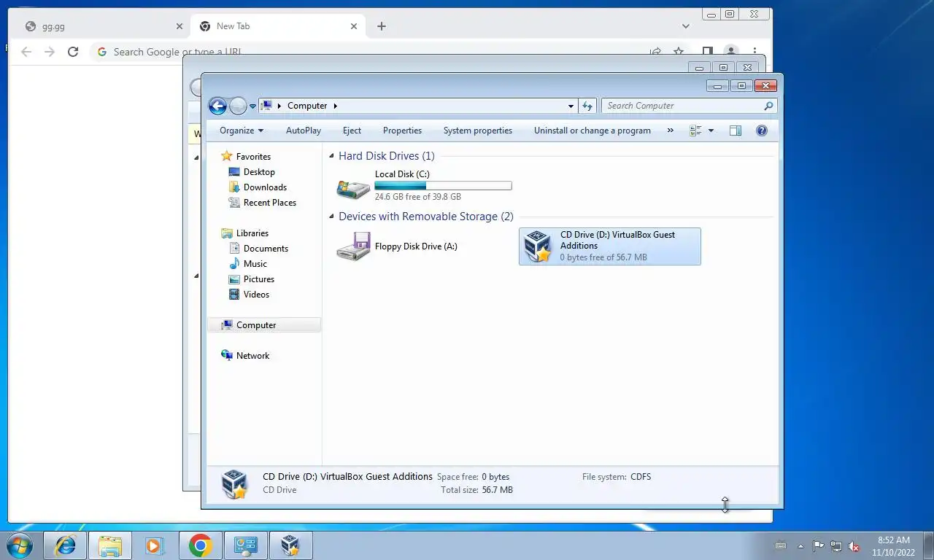Open Videos library in navigation pane
The height and width of the screenshot is (560, 934).
(256, 295)
